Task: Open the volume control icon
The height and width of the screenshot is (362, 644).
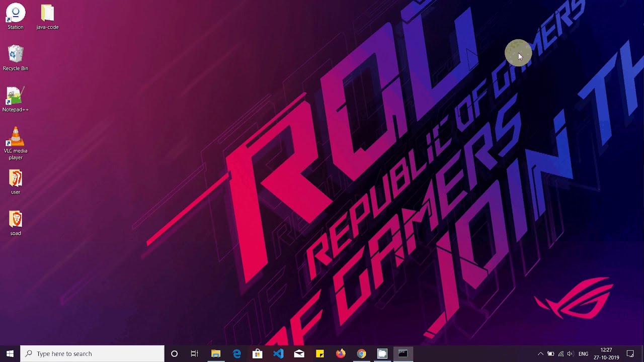Action: pos(570,353)
